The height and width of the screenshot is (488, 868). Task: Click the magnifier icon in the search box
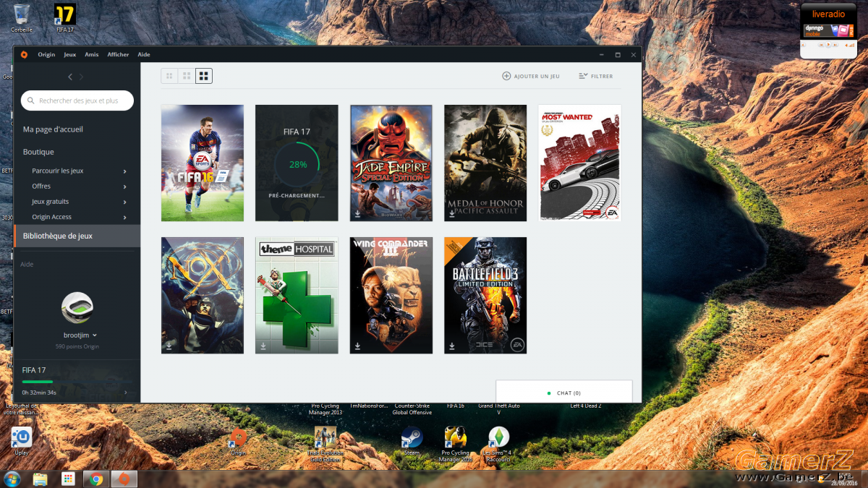click(x=30, y=101)
